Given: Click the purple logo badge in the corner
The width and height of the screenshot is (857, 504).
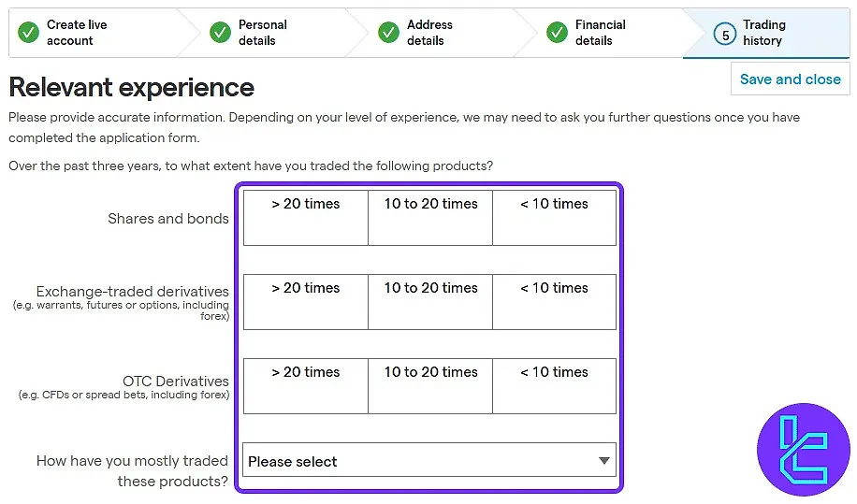Looking at the screenshot, I should click(x=803, y=450).
